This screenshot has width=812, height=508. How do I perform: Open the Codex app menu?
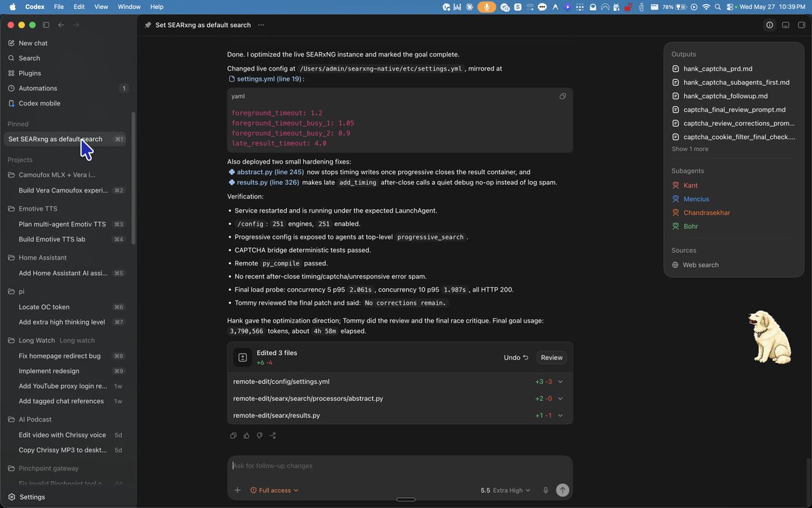[35, 7]
